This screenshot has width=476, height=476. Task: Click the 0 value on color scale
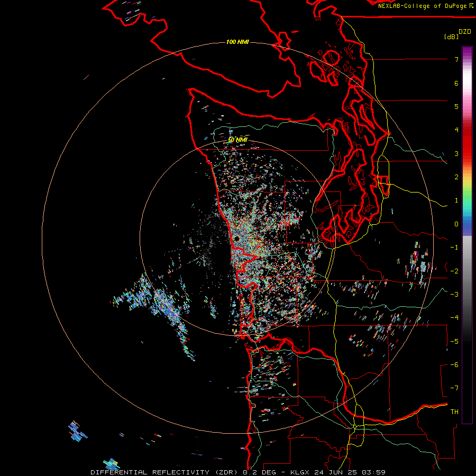(x=456, y=224)
